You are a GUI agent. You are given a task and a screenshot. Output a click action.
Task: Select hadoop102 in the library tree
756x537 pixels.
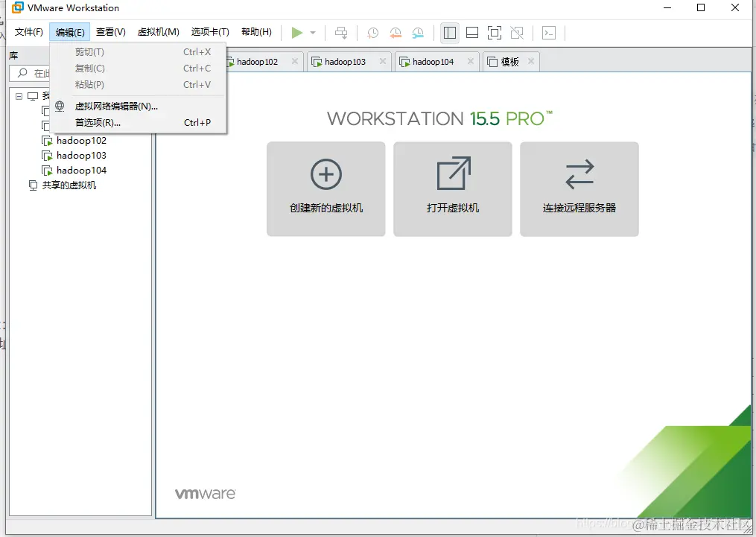81,141
